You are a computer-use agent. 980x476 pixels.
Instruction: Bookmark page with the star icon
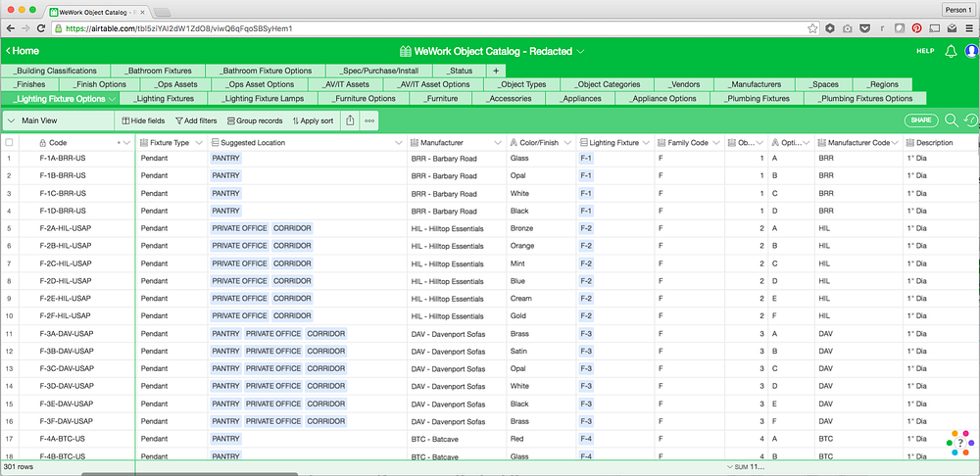point(811,28)
